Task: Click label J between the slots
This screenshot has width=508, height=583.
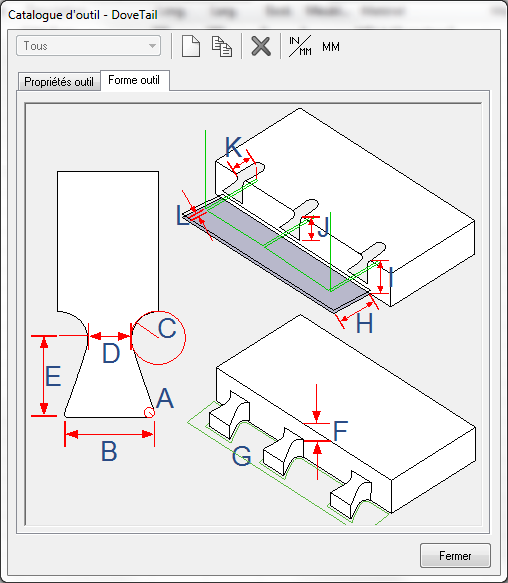Action: pos(324,227)
